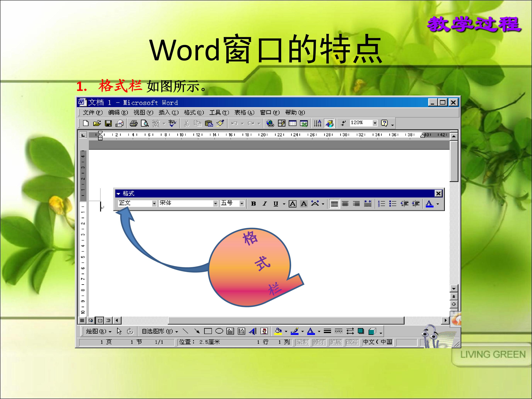Open the 表格 Table menu

tap(244, 112)
